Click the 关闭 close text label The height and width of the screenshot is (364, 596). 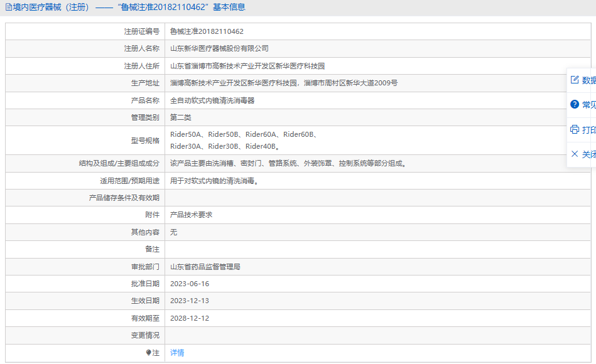click(x=589, y=154)
